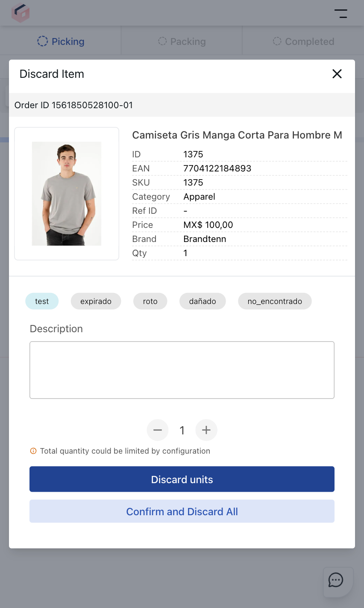The height and width of the screenshot is (608, 364).
Task: Increase discard quantity with plus button
Action: pyautogui.click(x=206, y=430)
